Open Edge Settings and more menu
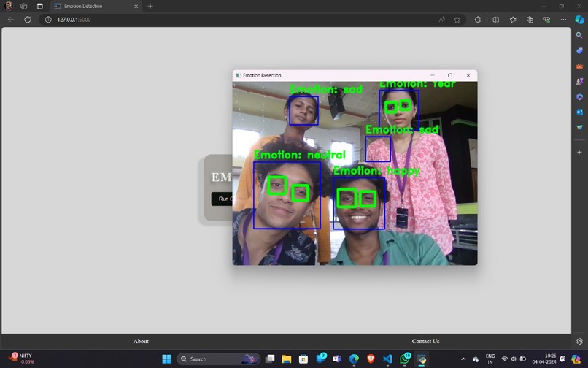The width and height of the screenshot is (588, 368). (563, 20)
